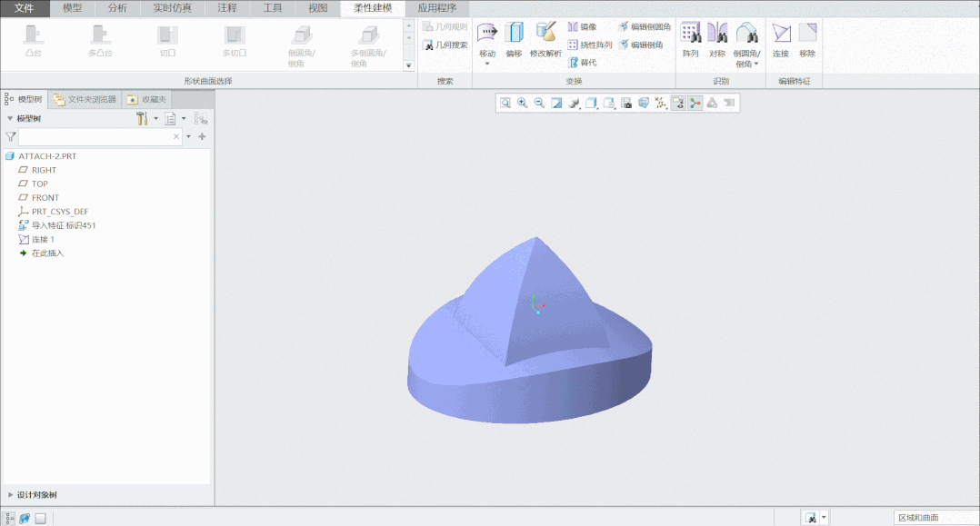Select ATTACH-2.PRT in model tree
This screenshot has width=980, height=526.
click(x=47, y=156)
